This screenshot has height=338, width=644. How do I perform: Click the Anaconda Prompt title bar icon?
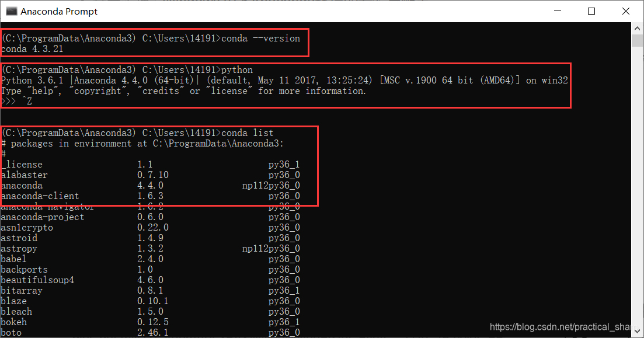[11, 11]
